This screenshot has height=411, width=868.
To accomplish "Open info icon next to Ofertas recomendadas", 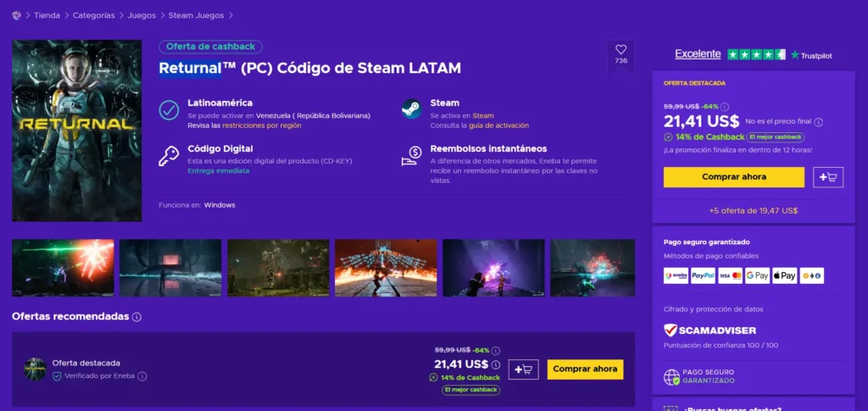I will [x=136, y=317].
